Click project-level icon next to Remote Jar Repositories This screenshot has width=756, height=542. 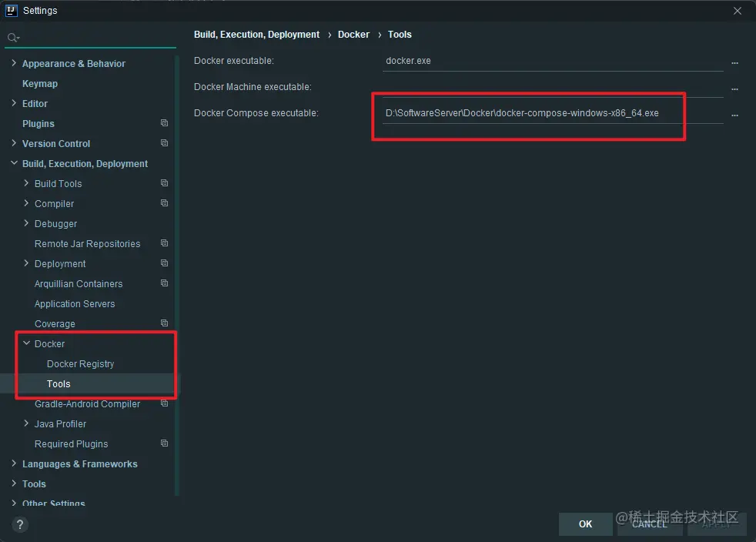(165, 243)
